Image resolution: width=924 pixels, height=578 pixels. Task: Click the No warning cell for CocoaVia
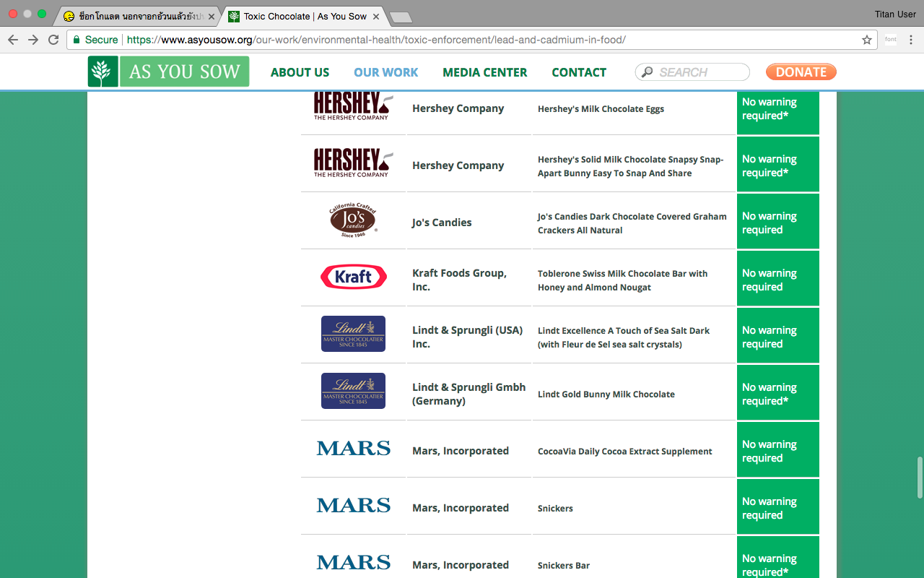point(778,451)
